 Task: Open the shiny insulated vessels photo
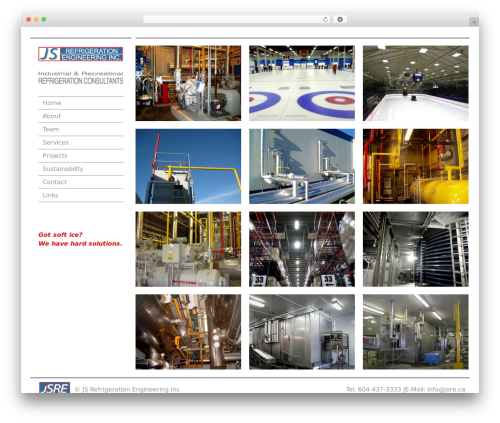tap(188, 332)
